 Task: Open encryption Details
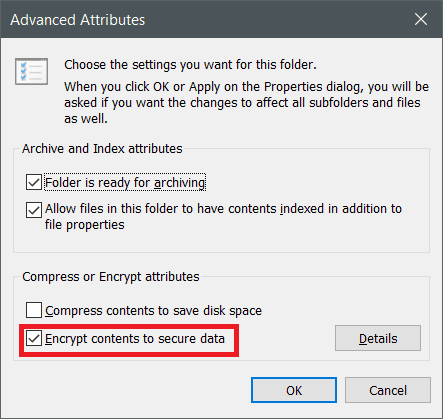(x=378, y=338)
